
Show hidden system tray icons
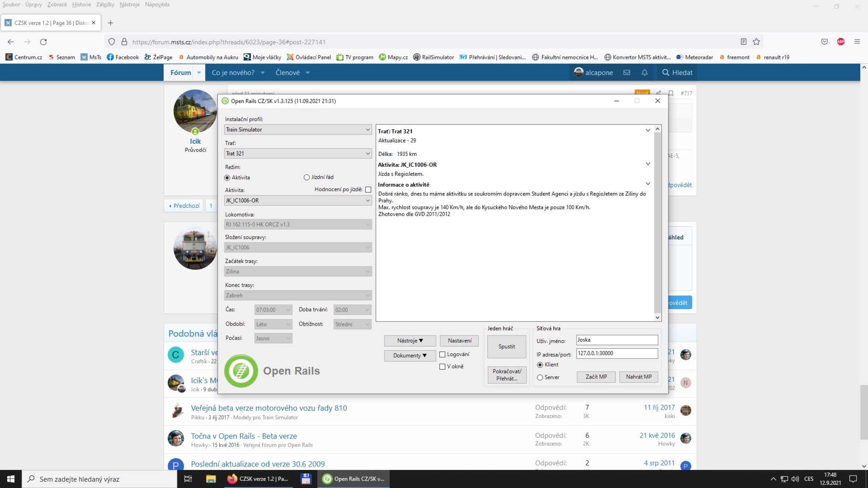(773, 479)
